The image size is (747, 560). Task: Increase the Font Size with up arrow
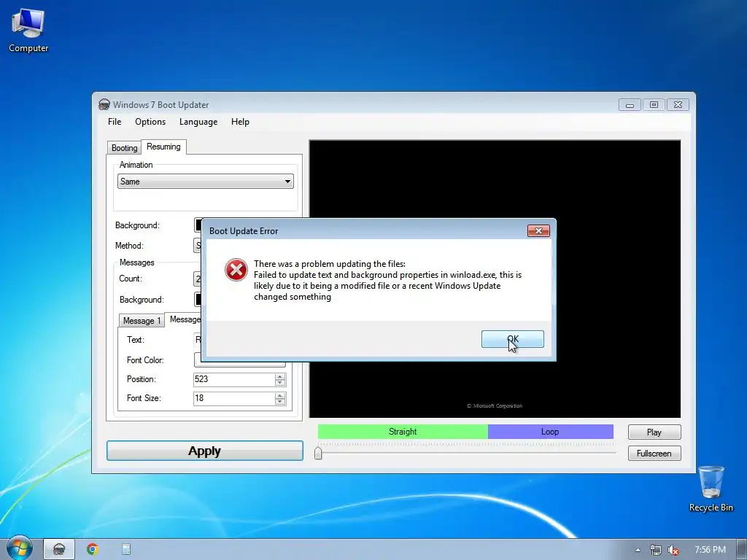pyautogui.click(x=280, y=395)
